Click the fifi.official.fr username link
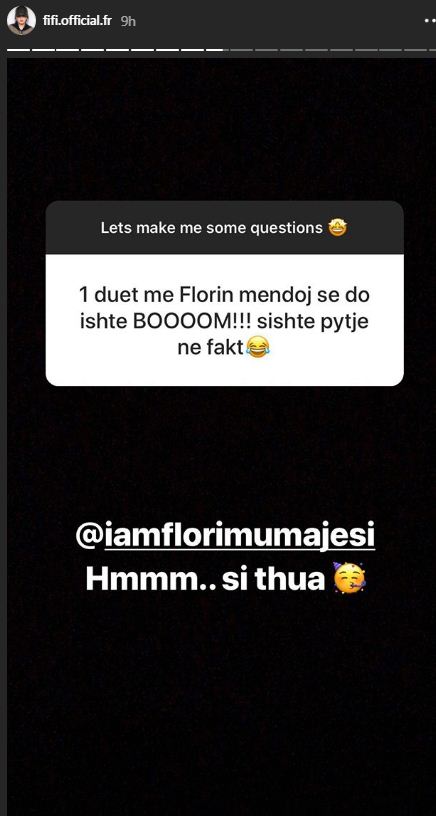This screenshot has width=436, height=816. coord(77,22)
